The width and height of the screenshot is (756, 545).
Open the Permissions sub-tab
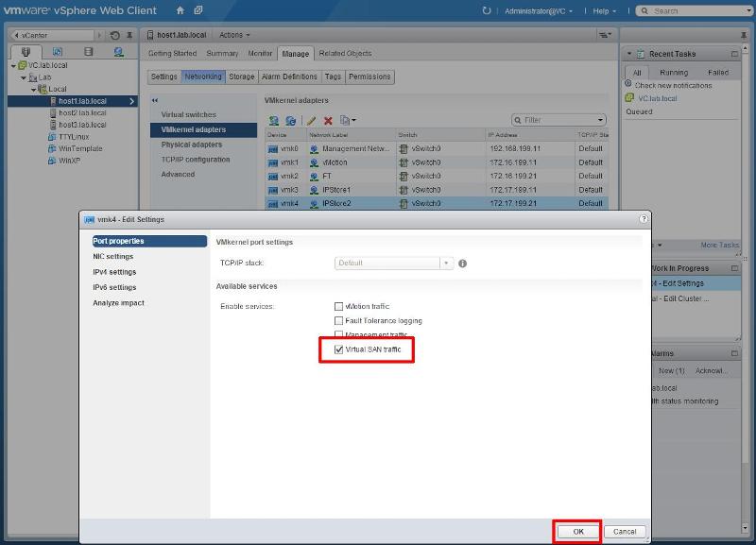coord(369,77)
